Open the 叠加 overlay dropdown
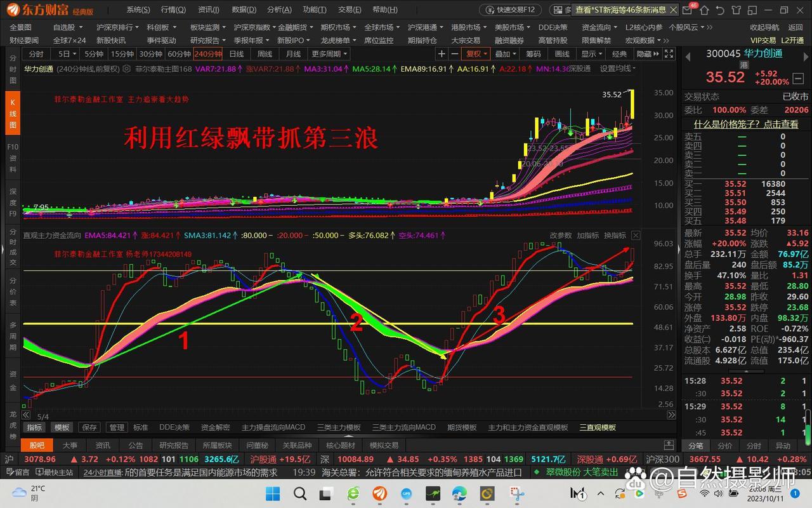812x508 pixels. pyautogui.click(x=503, y=54)
